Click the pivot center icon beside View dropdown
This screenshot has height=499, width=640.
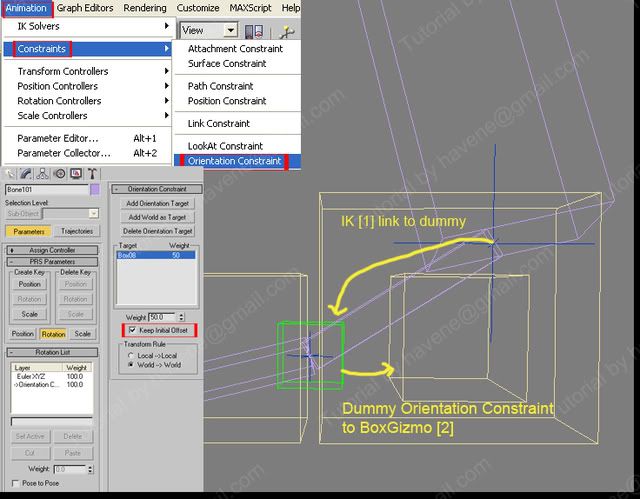[255, 31]
